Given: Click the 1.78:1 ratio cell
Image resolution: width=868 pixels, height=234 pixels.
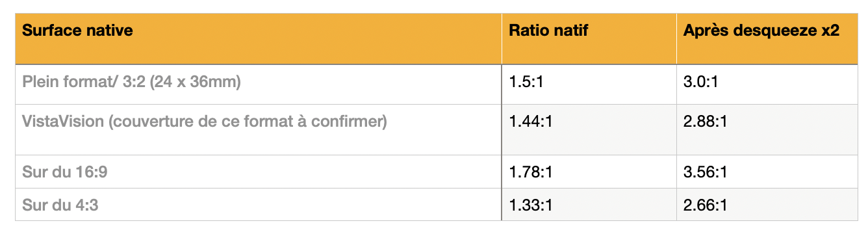Looking at the screenshot, I should click(589, 172).
